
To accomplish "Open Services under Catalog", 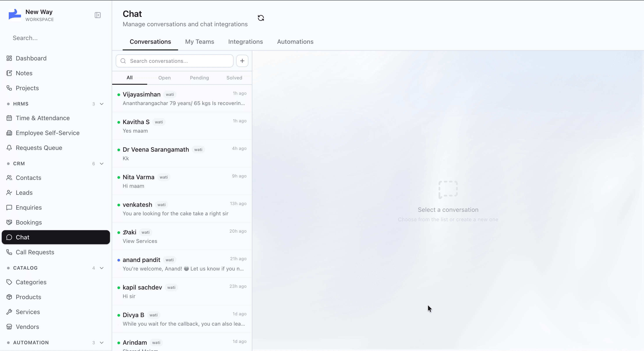I will [x=56, y=312].
